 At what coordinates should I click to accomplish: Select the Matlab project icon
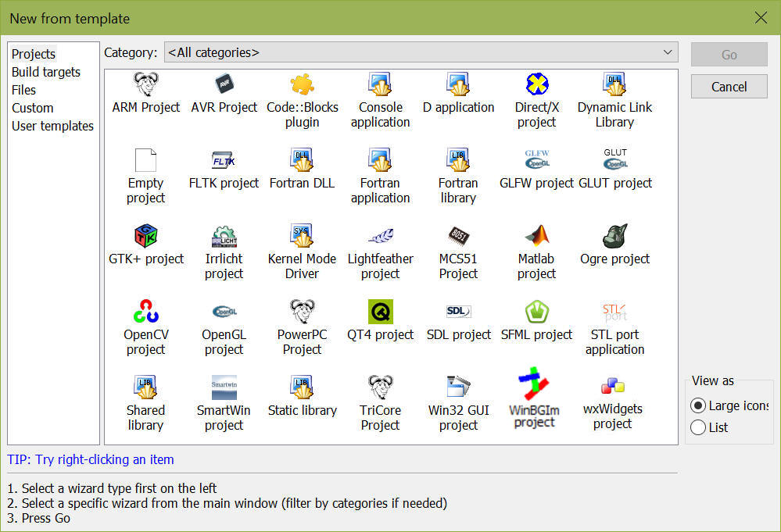[536, 235]
